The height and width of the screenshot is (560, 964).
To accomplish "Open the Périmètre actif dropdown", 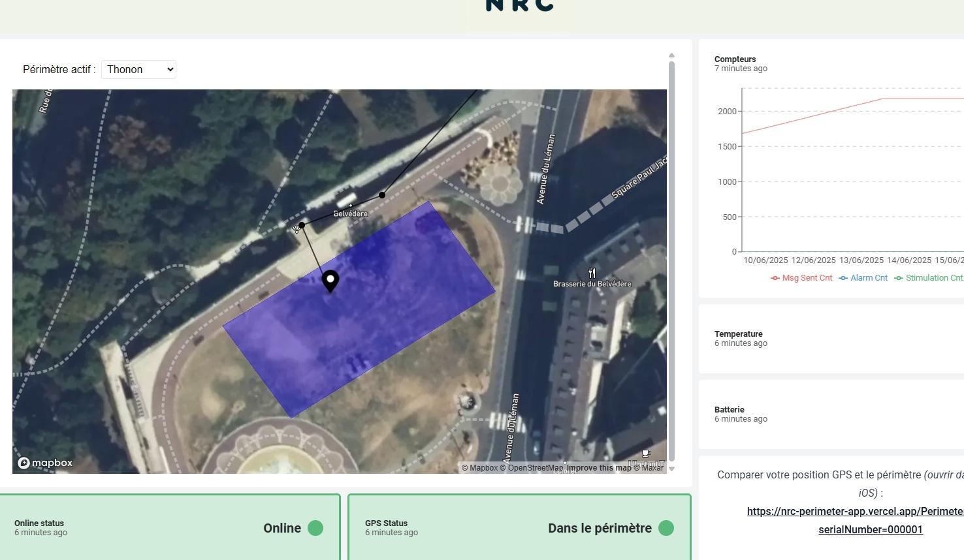I will point(138,69).
